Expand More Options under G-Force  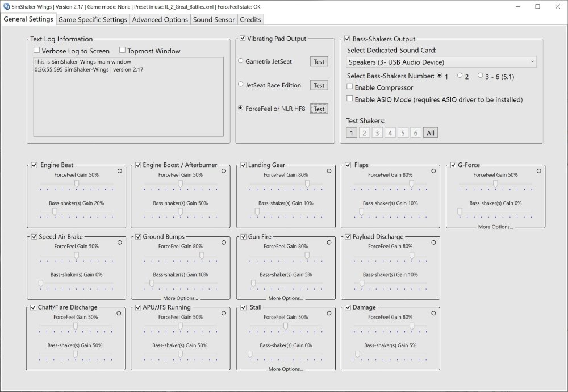pos(496,227)
